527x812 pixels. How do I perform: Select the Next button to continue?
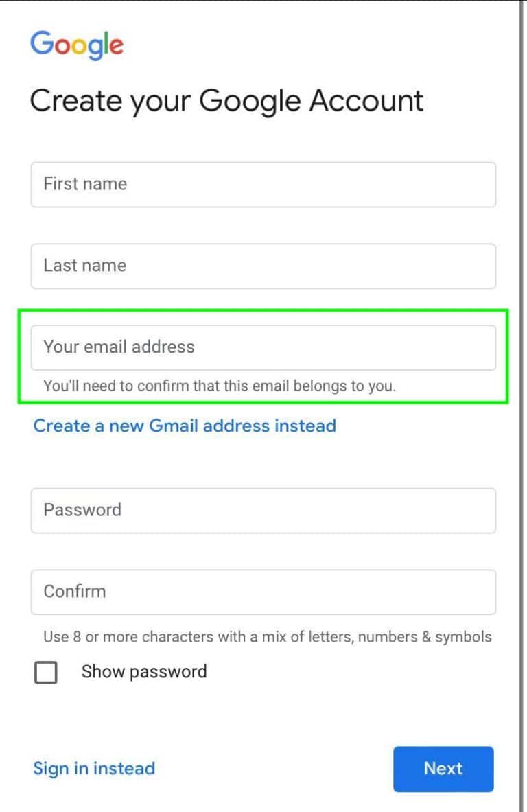click(443, 769)
